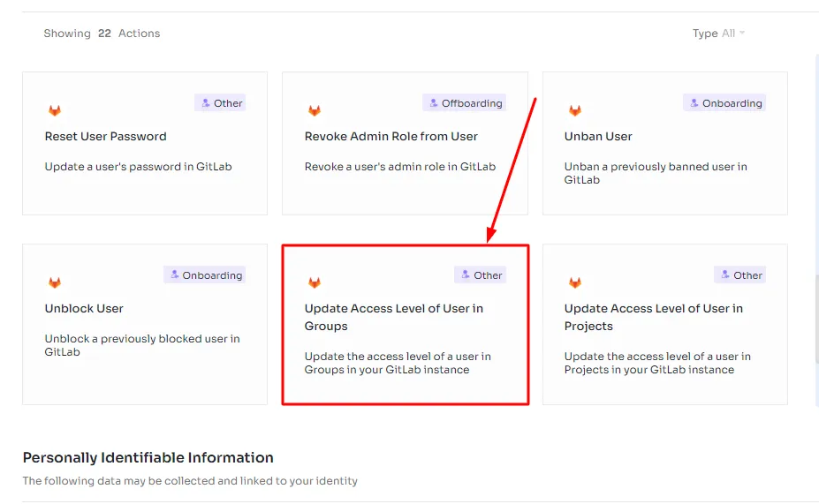The height and width of the screenshot is (504, 819).
Task: Click GitLab logo on Update Access Level Groups card
Action: (x=315, y=282)
